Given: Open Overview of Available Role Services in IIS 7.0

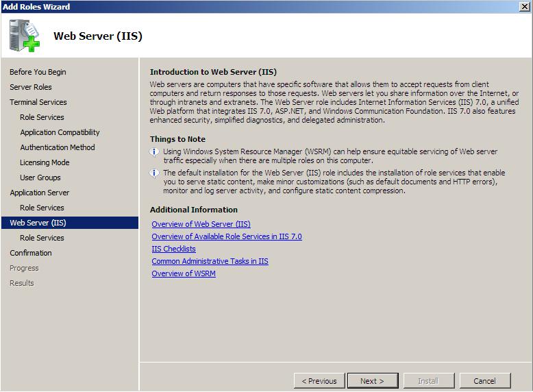Looking at the screenshot, I should (227, 236).
